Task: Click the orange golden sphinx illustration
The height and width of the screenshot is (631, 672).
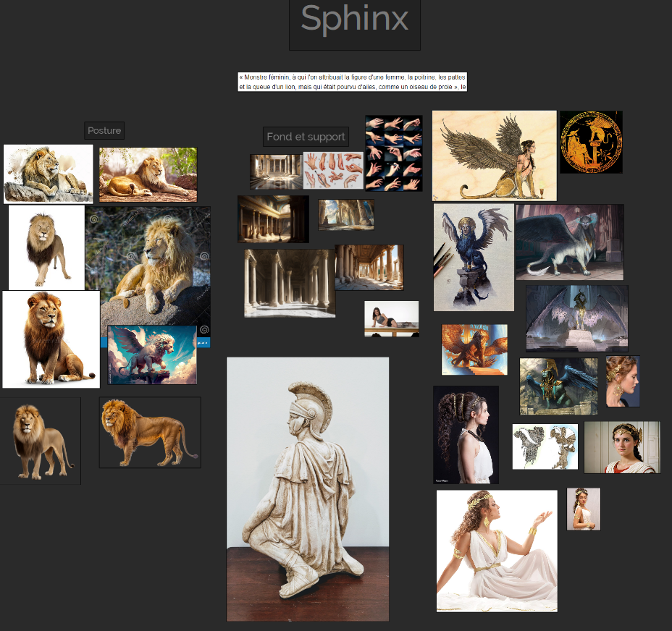Action: [474, 350]
